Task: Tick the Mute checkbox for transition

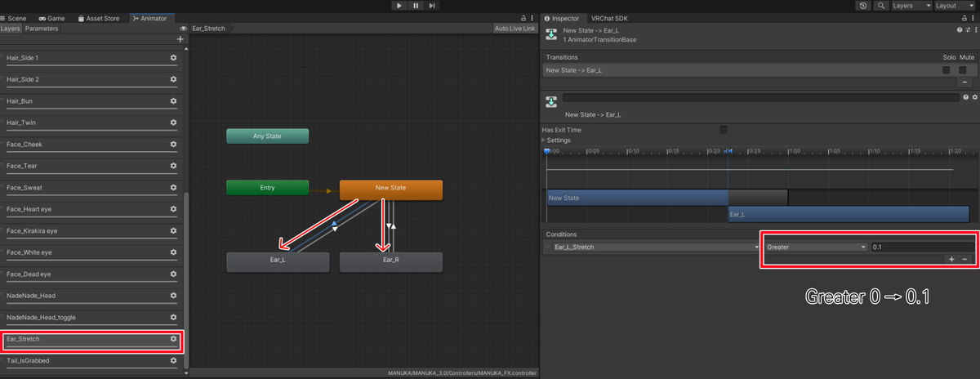Action: [x=963, y=70]
